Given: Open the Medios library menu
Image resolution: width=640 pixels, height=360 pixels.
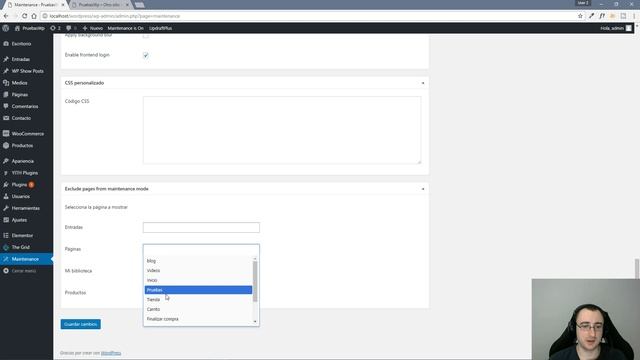Looking at the screenshot, I should point(19,83).
